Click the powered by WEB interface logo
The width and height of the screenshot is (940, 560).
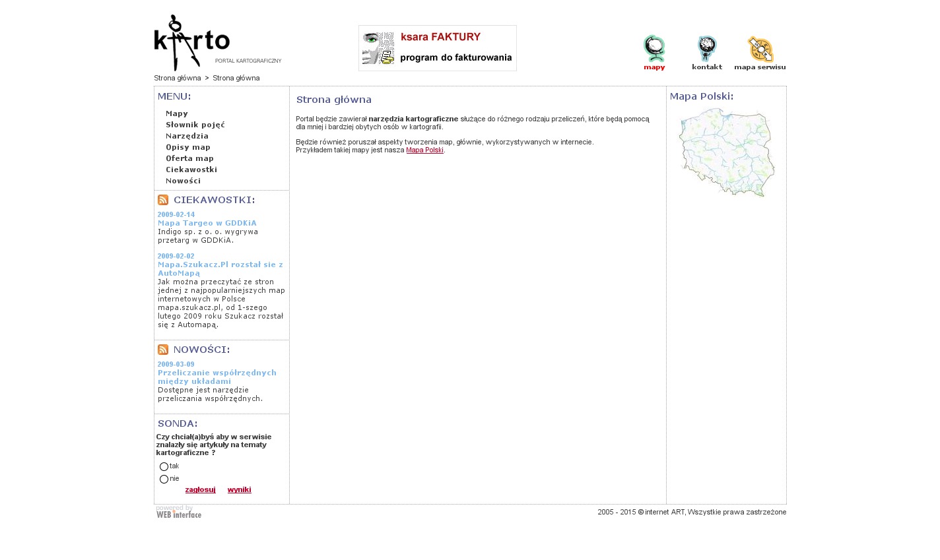coord(179,513)
